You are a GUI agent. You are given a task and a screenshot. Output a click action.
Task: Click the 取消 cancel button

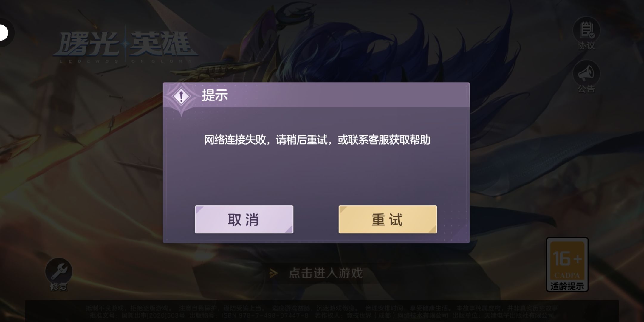[x=244, y=219]
